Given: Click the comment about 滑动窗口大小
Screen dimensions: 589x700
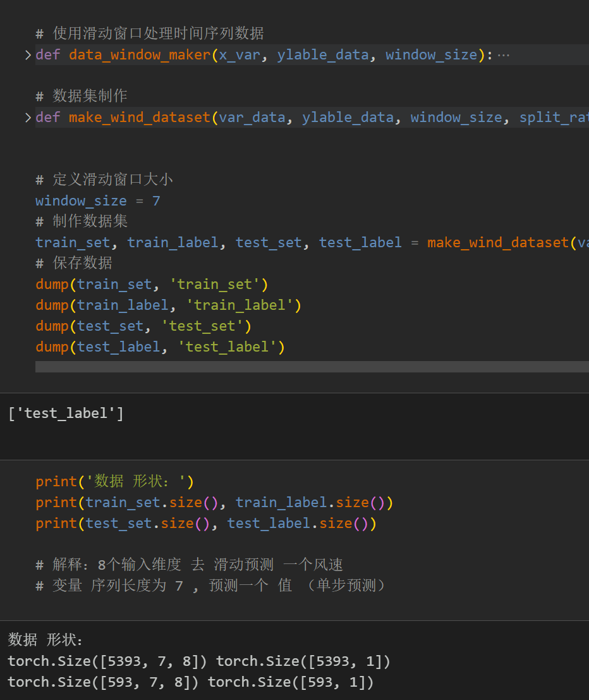Looking at the screenshot, I should pos(104,179).
